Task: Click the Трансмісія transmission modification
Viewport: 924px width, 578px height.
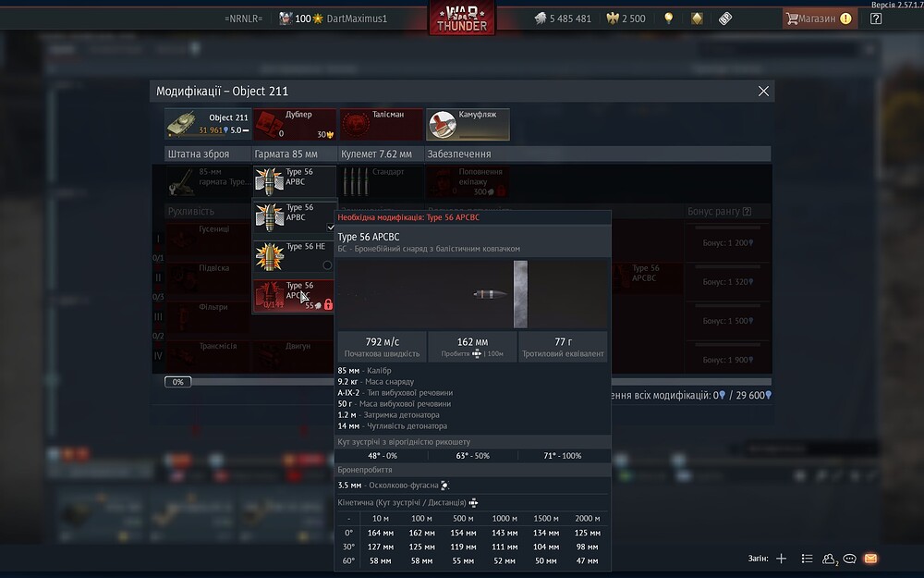Action: [x=208, y=356]
